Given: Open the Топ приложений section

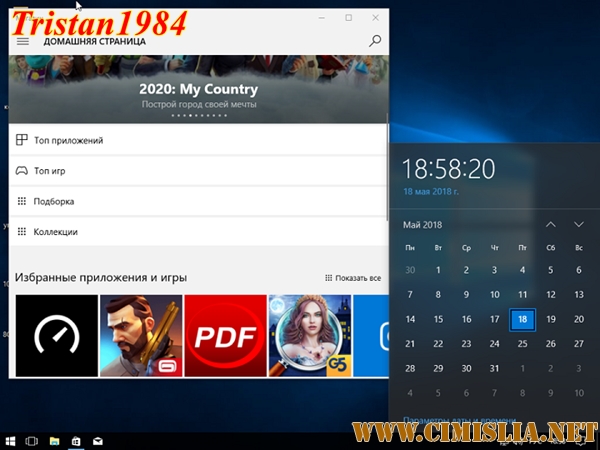Looking at the screenshot, I should point(68,141).
